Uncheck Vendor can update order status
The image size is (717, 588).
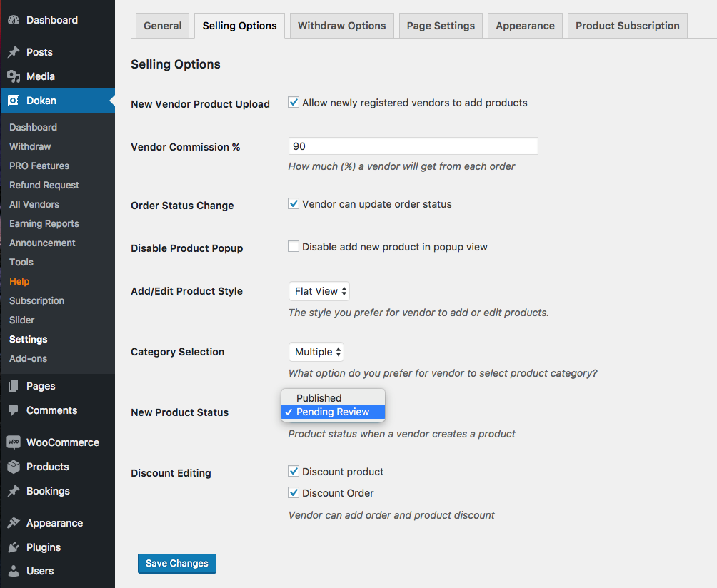pos(294,204)
